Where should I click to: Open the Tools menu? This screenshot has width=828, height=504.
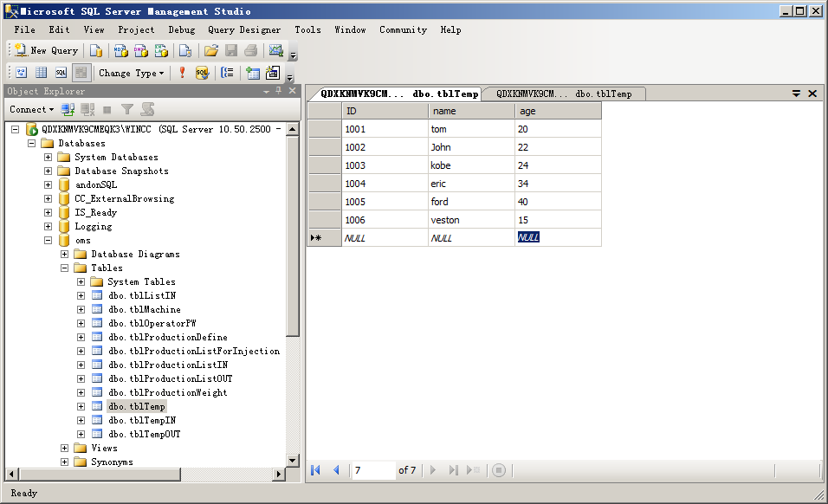[307, 30]
